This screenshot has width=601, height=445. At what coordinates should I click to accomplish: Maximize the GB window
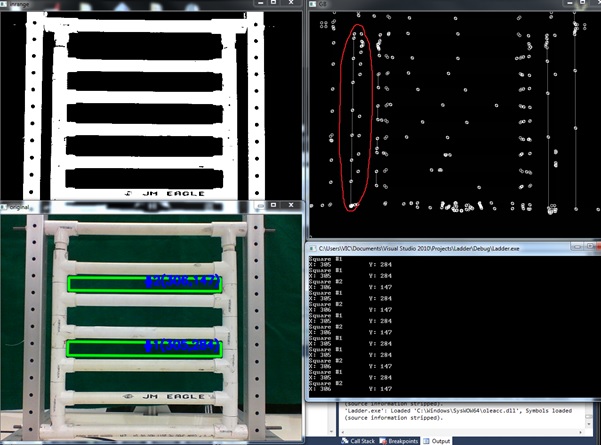pos(583,3)
